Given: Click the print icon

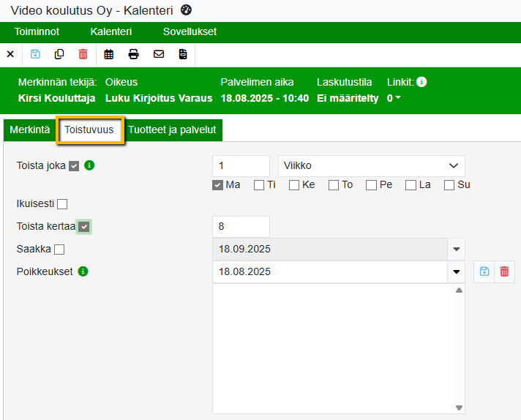Looking at the screenshot, I should coord(133,54).
